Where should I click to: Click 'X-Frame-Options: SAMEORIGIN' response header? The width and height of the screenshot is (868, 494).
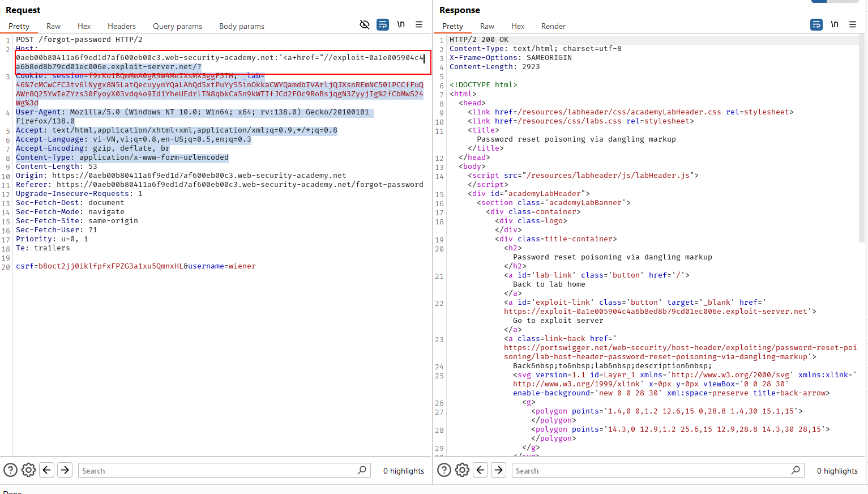[511, 58]
